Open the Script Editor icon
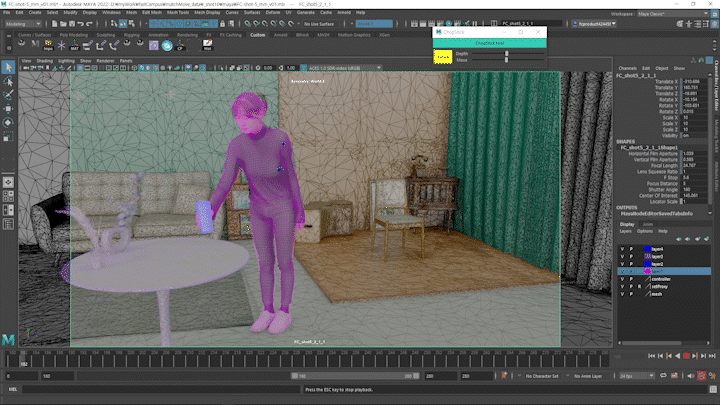This screenshot has width=720, height=405. pyautogui.click(x=713, y=389)
